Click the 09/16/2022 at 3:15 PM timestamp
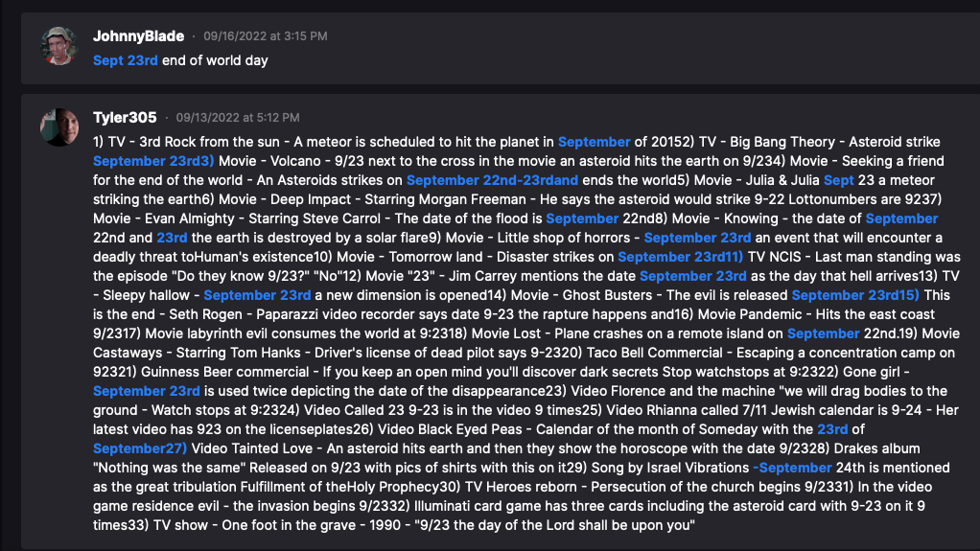The image size is (980, 551). (265, 36)
